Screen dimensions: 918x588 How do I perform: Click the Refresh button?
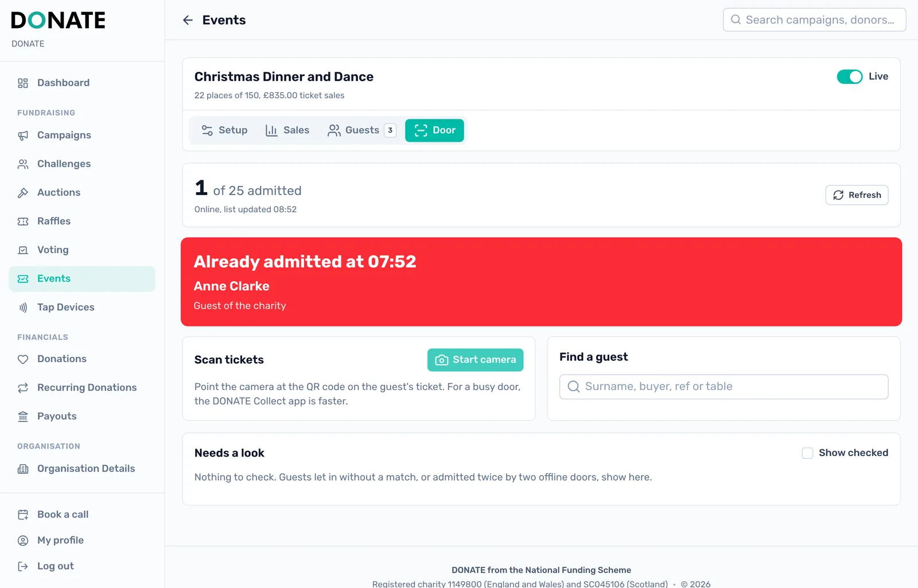pos(857,195)
